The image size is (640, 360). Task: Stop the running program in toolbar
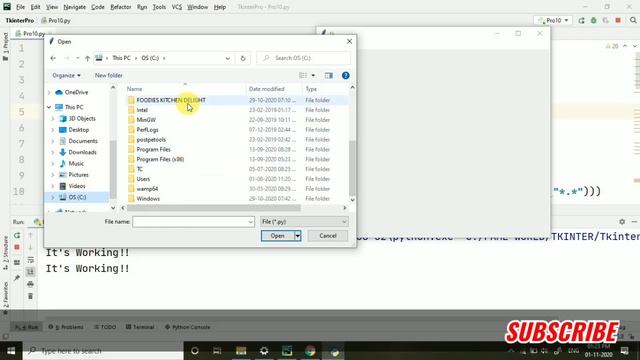tap(618, 20)
